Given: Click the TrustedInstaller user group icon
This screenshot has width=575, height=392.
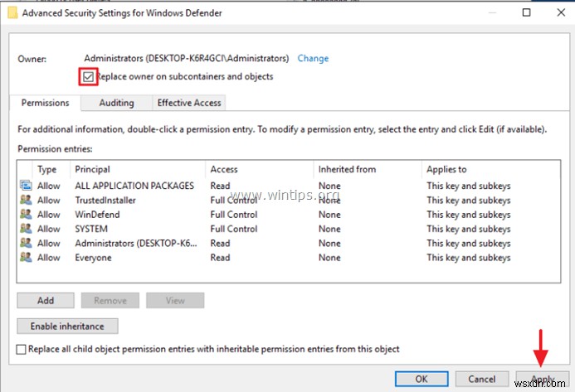Looking at the screenshot, I should [x=25, y=201].
